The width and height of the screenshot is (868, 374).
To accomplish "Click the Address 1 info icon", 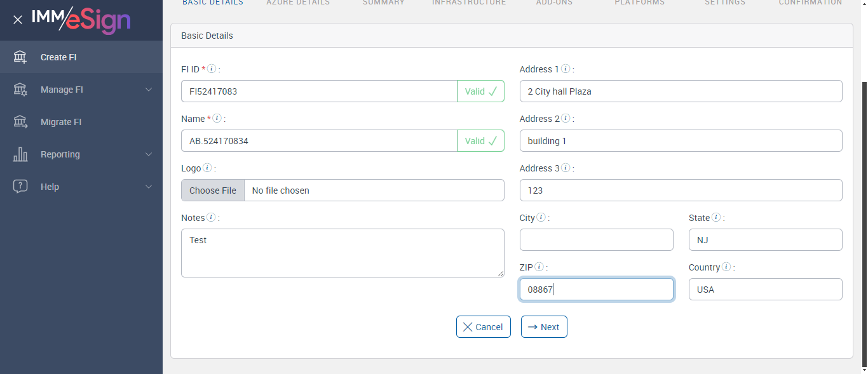I will pos(566,69).
